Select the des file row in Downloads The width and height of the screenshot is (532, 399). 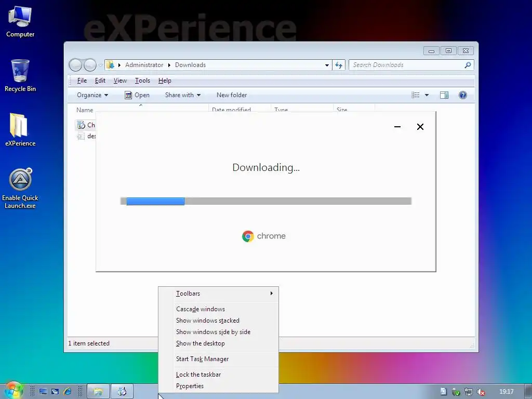pyautogui.click(x=86, y=137)
